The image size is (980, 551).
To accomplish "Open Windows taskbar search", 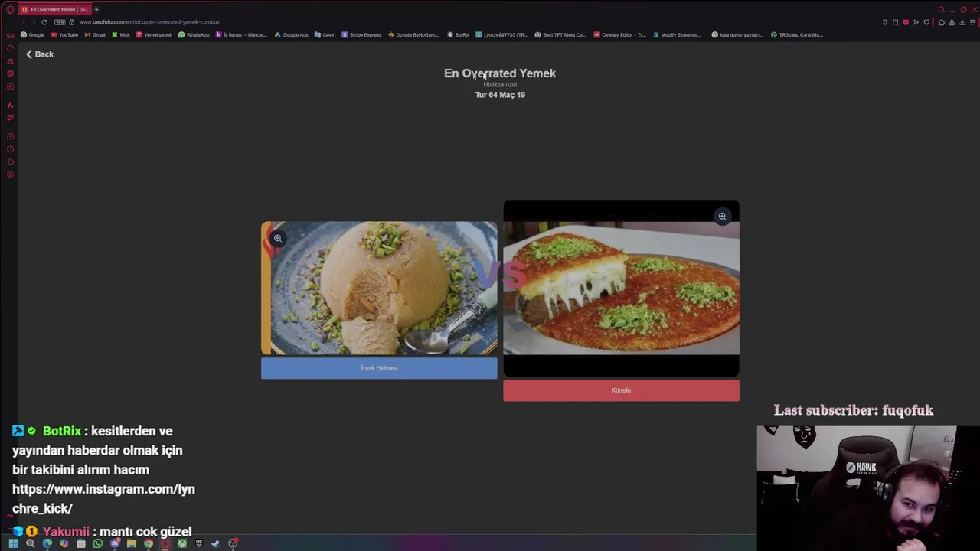I will [30, 543].
